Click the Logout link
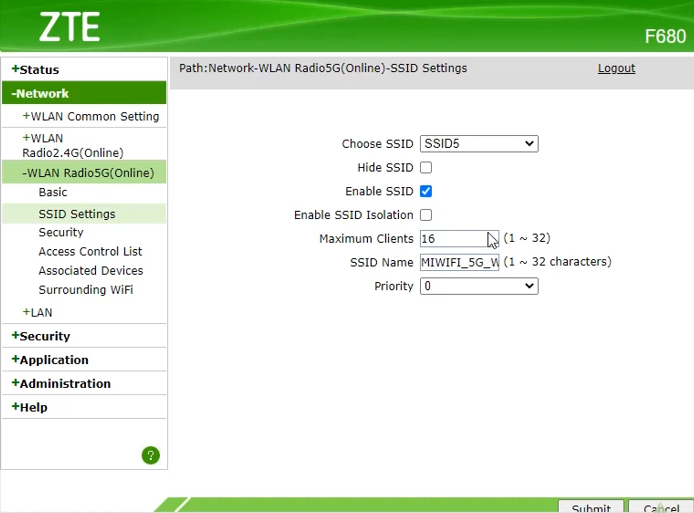 pos(616,69)
